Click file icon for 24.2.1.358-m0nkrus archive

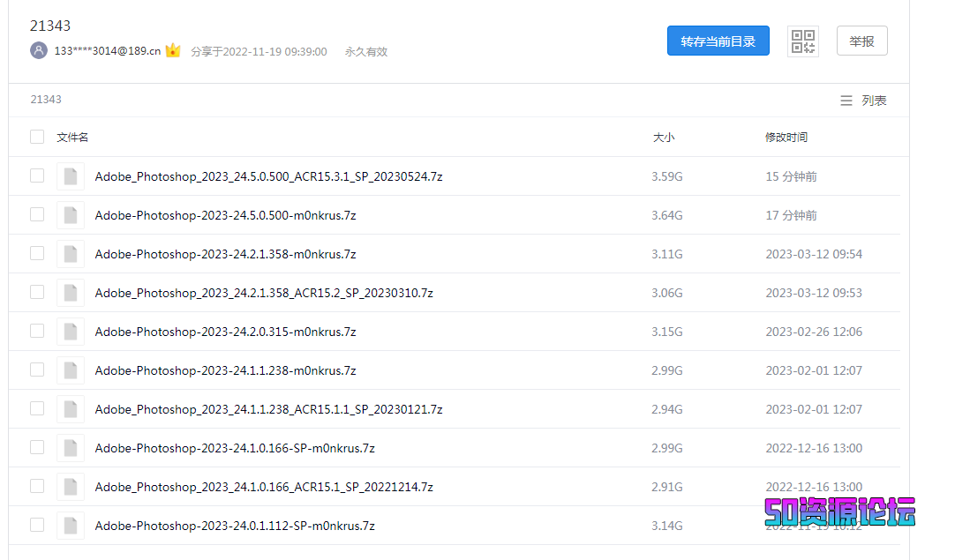71,254
